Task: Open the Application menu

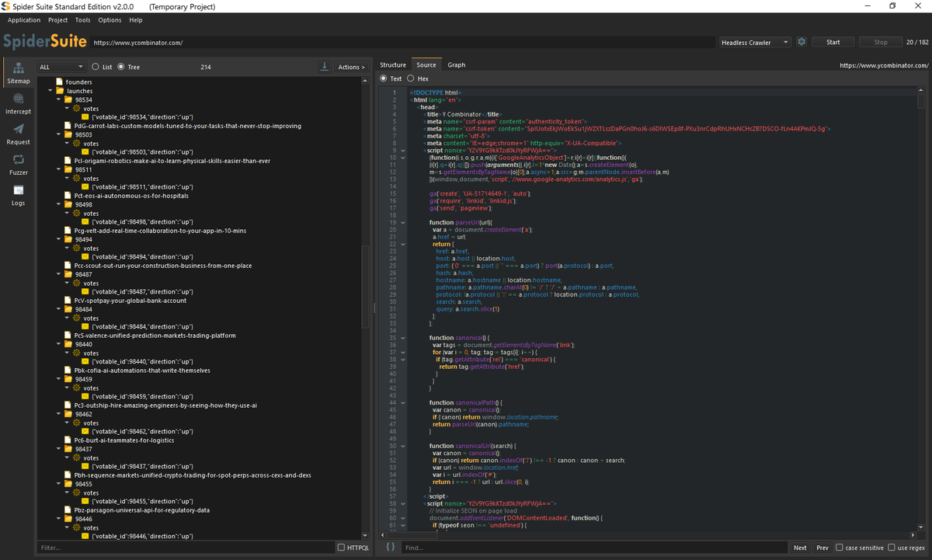Action: tap(24, 20)
